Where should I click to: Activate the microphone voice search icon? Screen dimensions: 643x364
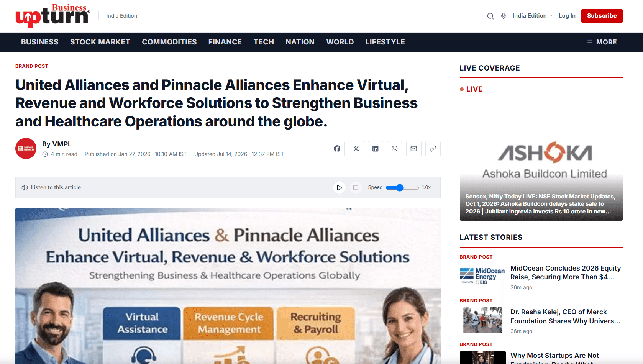click(x=503, y=16)
